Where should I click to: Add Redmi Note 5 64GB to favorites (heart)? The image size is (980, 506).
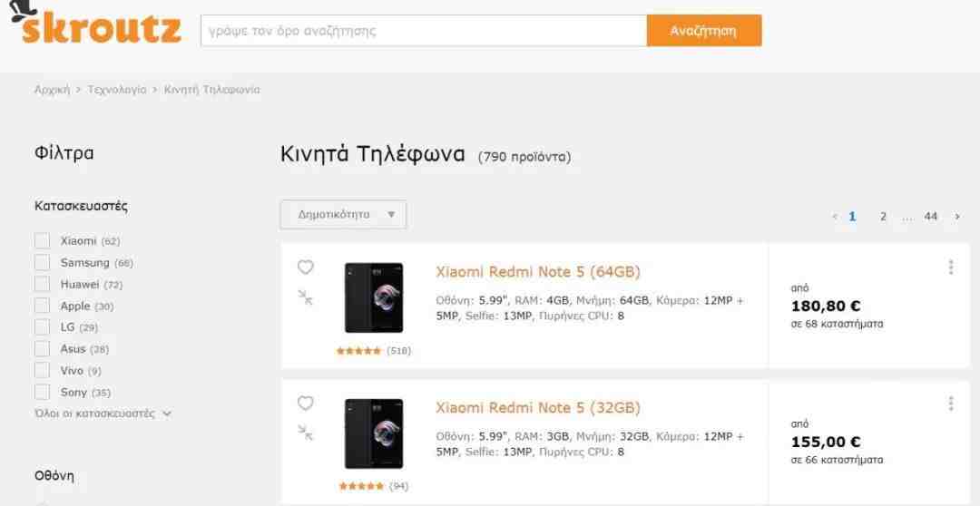tap(305, 268)
